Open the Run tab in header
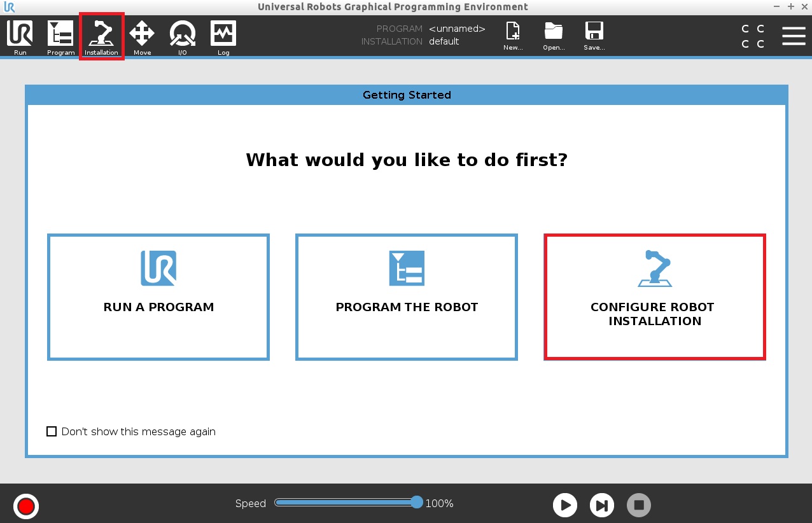This screenshot has height=523, width=812. tap(20, 38)
